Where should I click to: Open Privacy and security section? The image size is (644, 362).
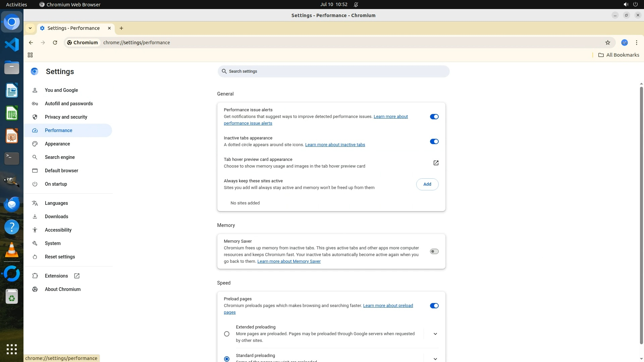(66, 117)
